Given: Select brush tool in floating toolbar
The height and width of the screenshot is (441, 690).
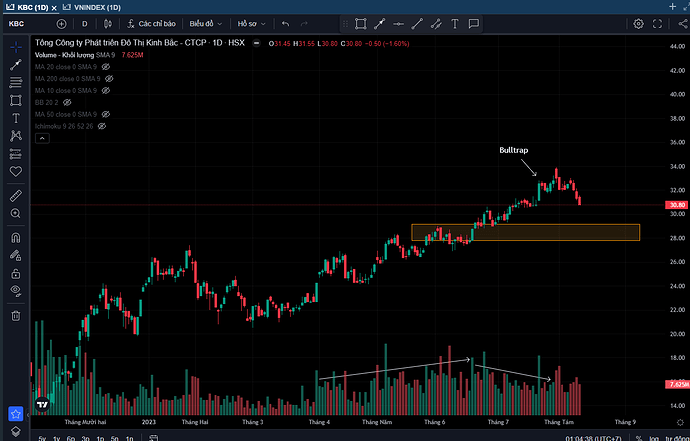Looking at the screenshot, I should (x=436, y=24).
